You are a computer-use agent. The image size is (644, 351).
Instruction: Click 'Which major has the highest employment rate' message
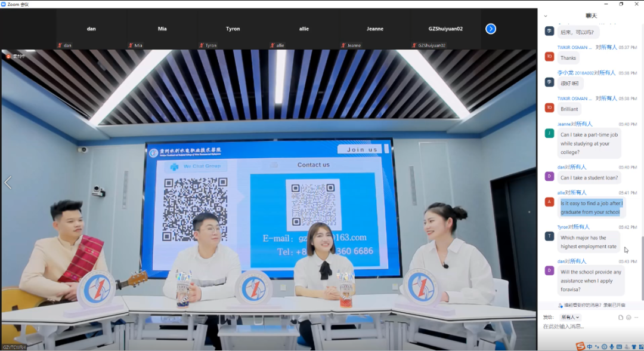click(588, 242)
